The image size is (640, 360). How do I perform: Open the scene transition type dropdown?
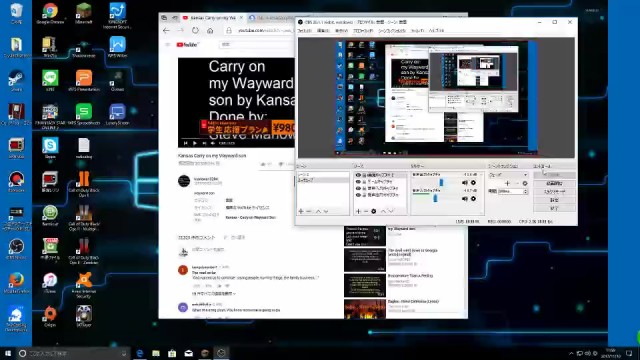point(508,175)
